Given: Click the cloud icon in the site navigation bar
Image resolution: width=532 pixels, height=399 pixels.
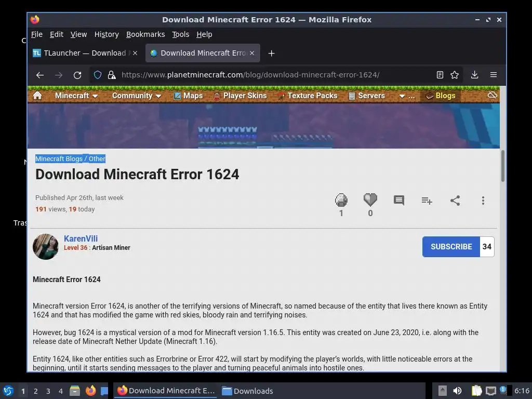Looking at the screenshot, I should click(493, 95).
